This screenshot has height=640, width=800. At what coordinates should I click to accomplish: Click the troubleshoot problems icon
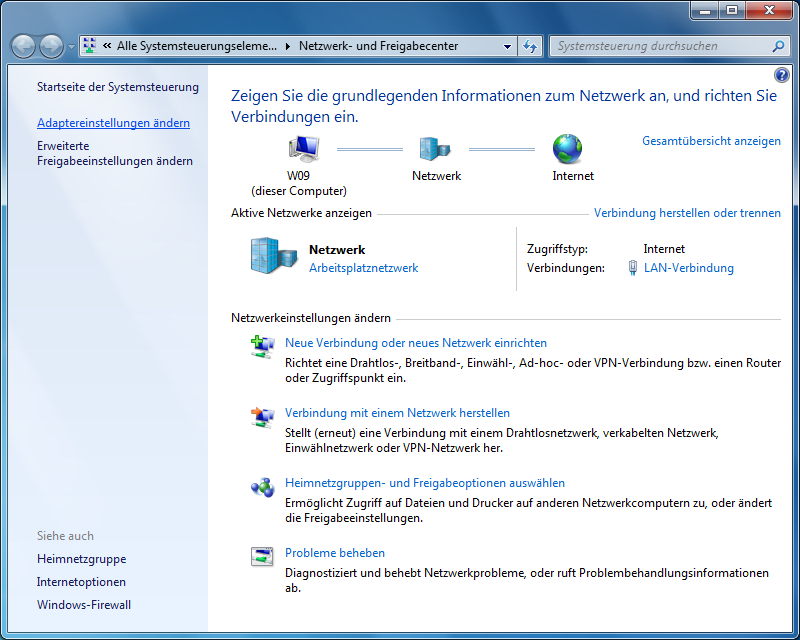(262, 557)
